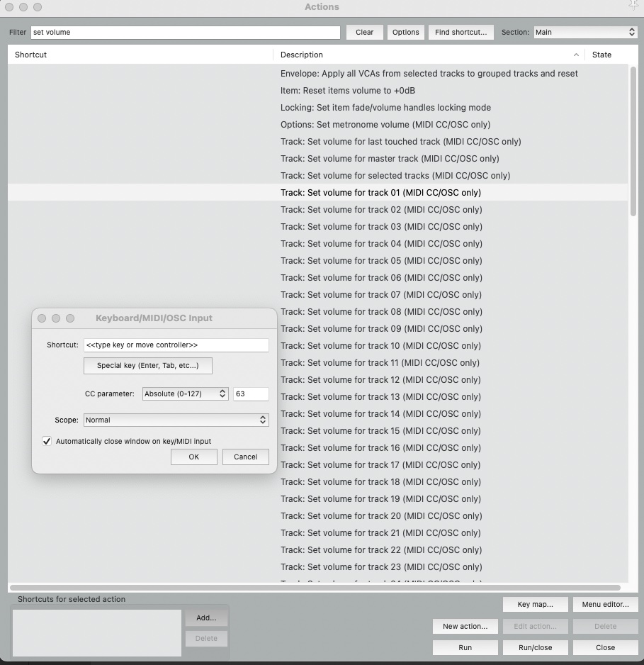Click in the Filter text field
The height and width of the screenshot is (665, 644).
click(185, 32)
